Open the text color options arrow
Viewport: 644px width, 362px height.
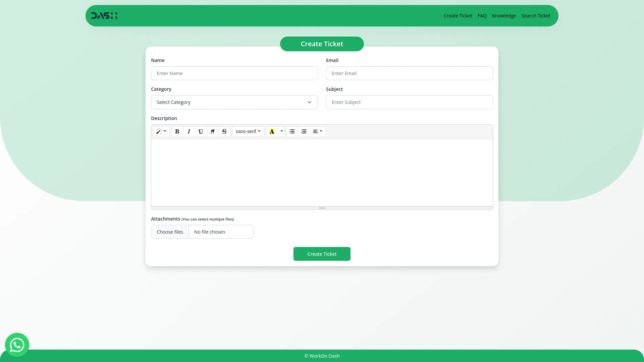(x=282, y=131)
